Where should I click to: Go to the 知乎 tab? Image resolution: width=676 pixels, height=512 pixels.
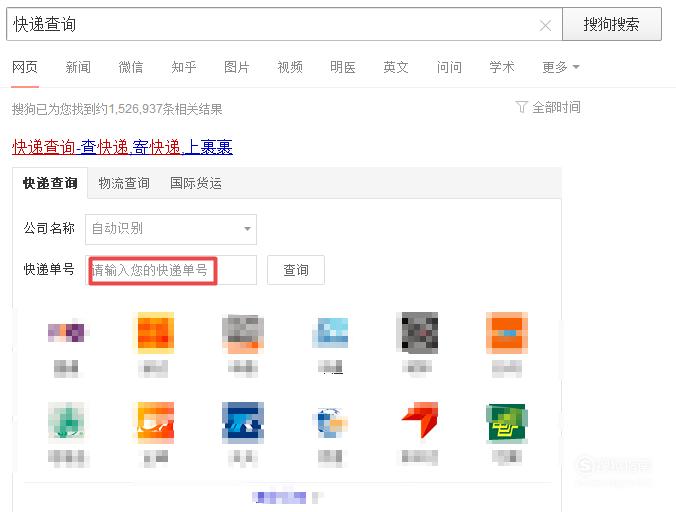[184, 67]
